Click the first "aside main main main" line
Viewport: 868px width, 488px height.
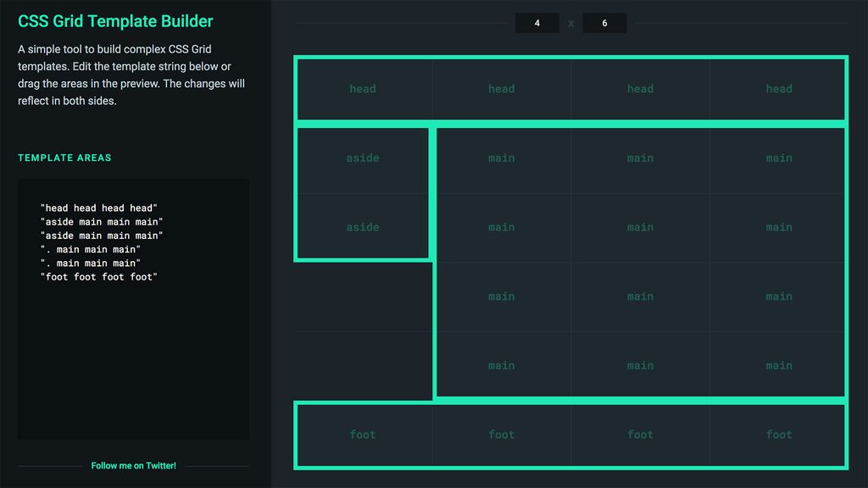tap(101, 221)
